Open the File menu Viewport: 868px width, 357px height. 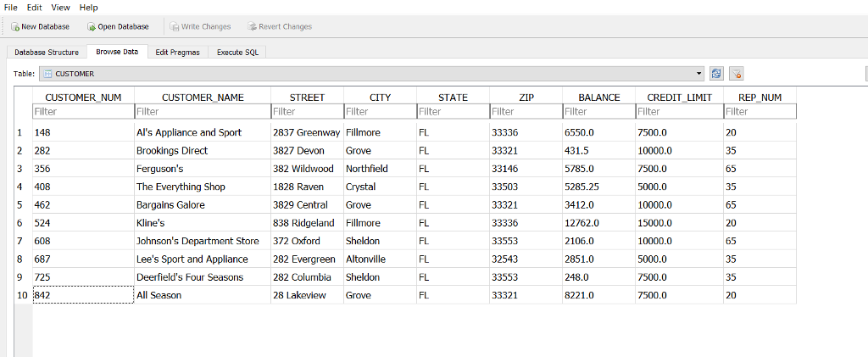coord(10,7)
